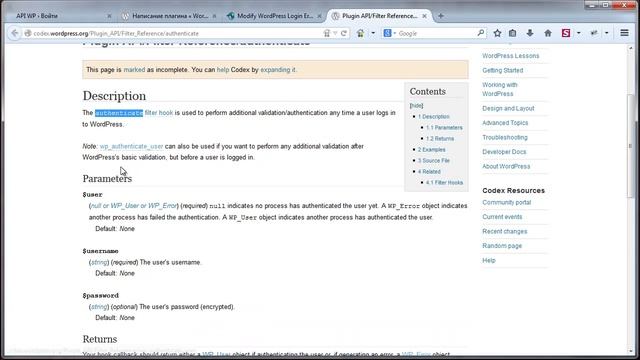Open WordPress Lessons sidebar link

coord(511,56)
